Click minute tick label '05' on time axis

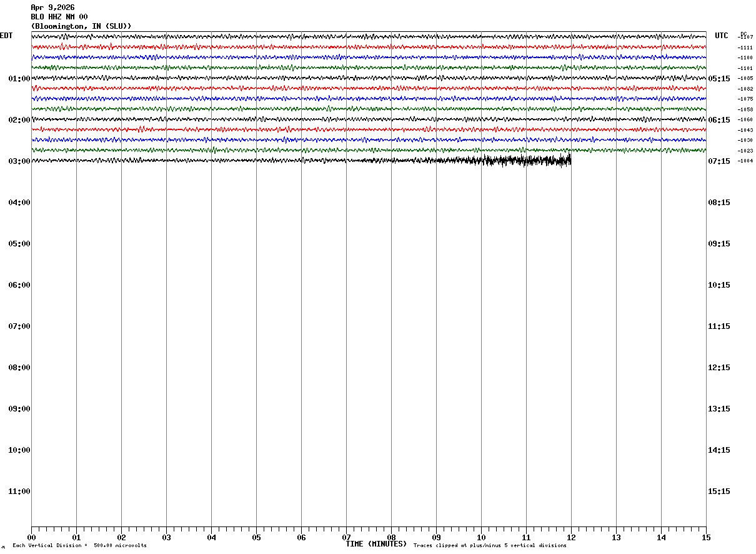coord(256,538)
